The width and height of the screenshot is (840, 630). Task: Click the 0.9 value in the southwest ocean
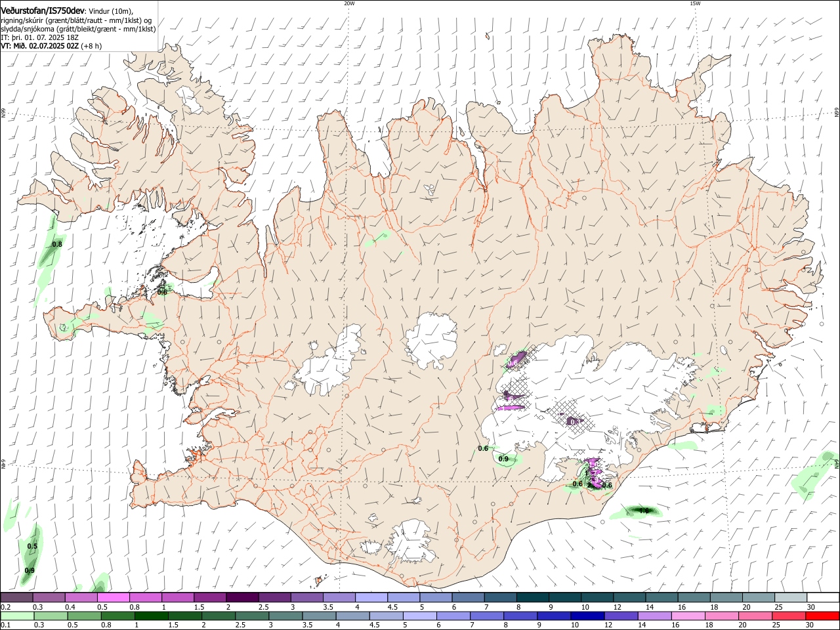click(x=30, y=570)
